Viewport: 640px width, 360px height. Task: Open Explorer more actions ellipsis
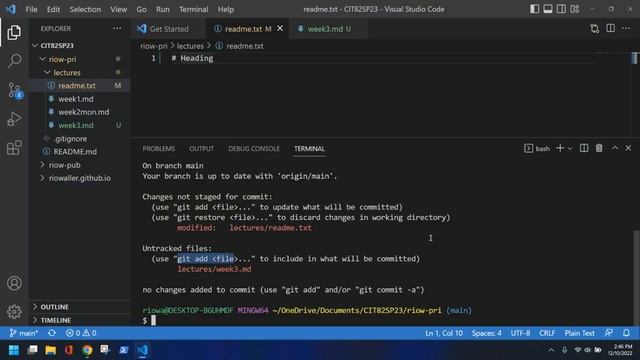tap(117, 29)
